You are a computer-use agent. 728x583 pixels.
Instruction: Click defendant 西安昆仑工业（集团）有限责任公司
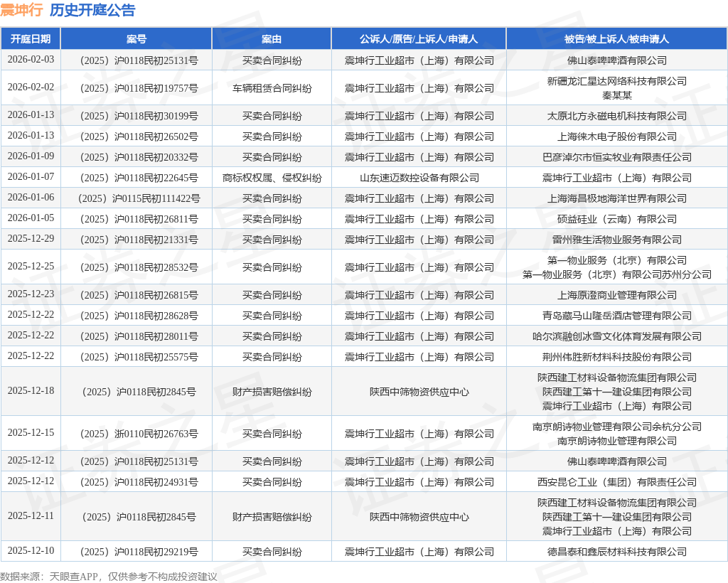617,482
